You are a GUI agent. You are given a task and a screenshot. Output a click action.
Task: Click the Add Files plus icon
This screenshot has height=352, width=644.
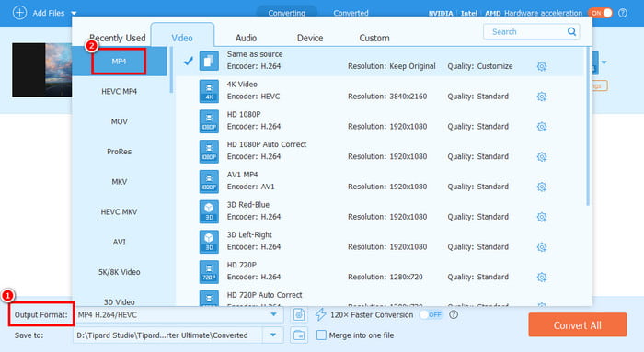point(19,12)
